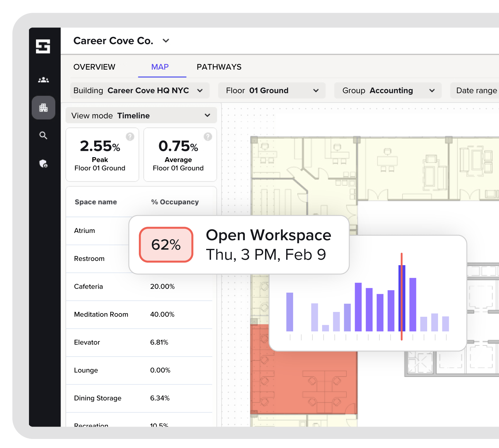
Task: Click the red highlighted Open Workspace on map
Action: pos(304,383)
